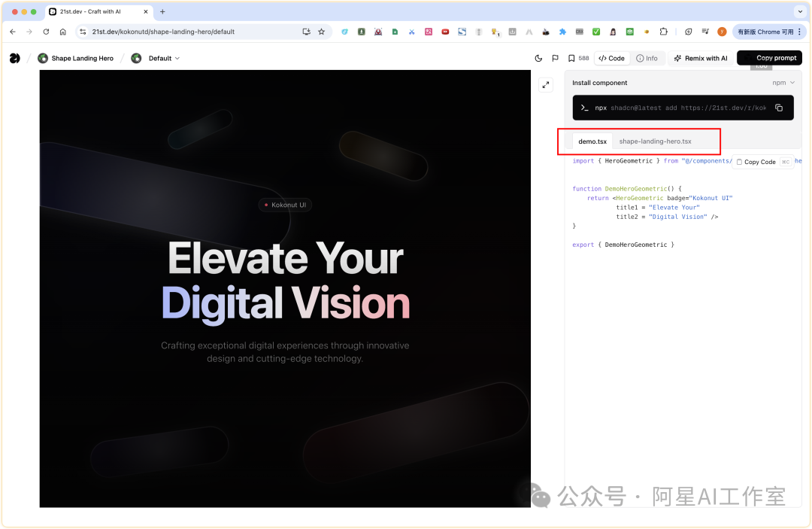
Task: Click the Chrome update available button
Action: pos(770,32)
